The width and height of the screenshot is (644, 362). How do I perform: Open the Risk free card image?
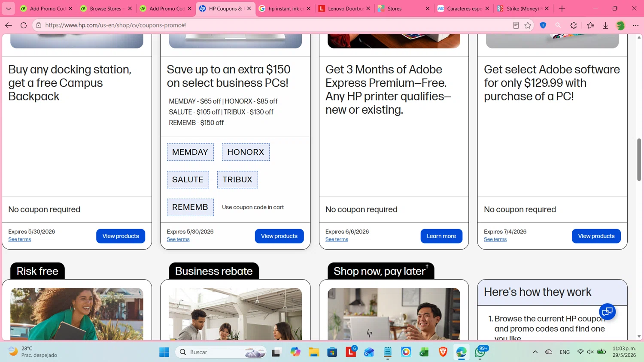click(x=77, y=314)
